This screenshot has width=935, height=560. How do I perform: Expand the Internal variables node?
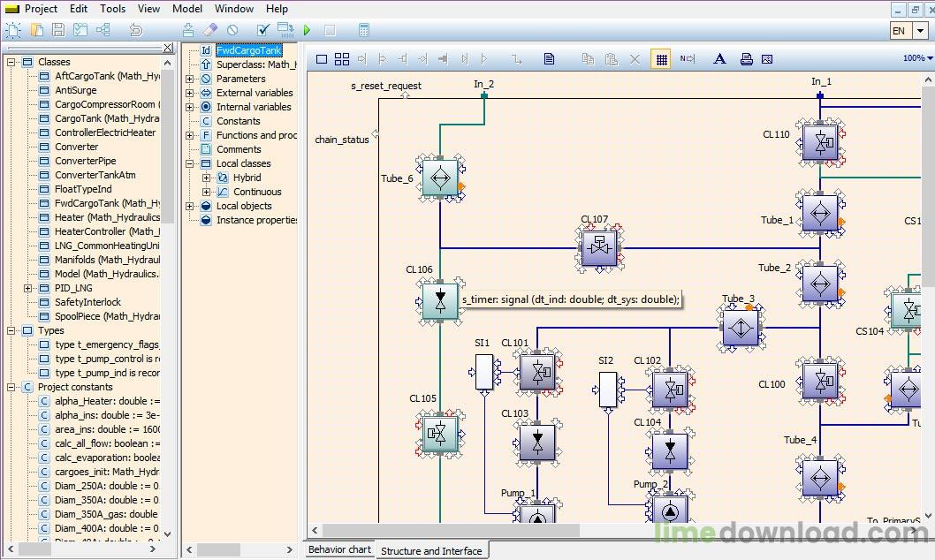coord(190,107)
